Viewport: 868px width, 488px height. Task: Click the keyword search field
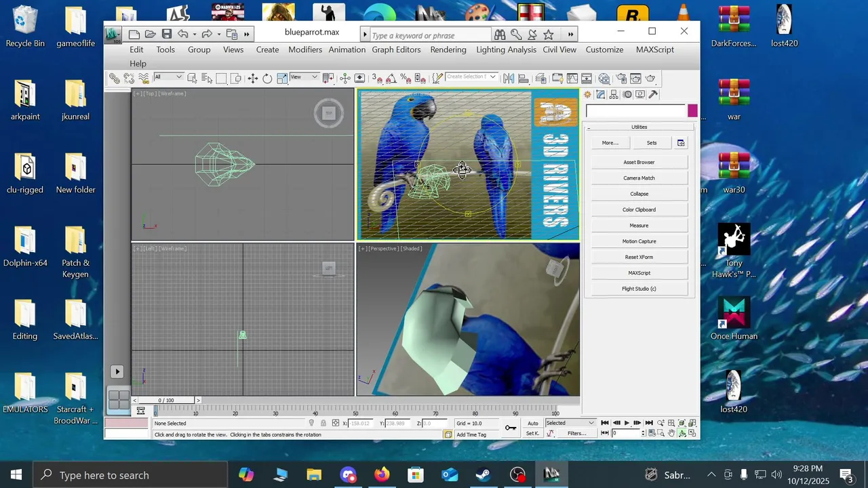point(430,35)
